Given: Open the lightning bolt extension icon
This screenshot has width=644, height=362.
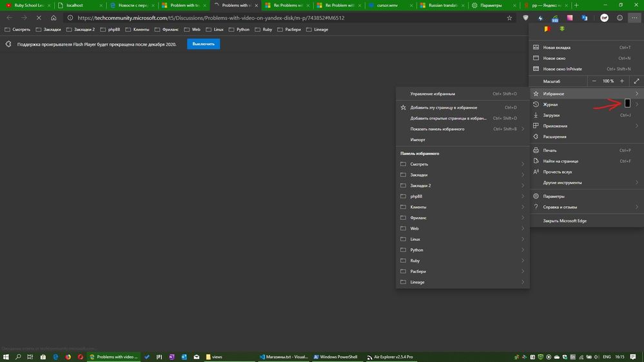Looking at the screenshot, I should (x=540, y=18).
